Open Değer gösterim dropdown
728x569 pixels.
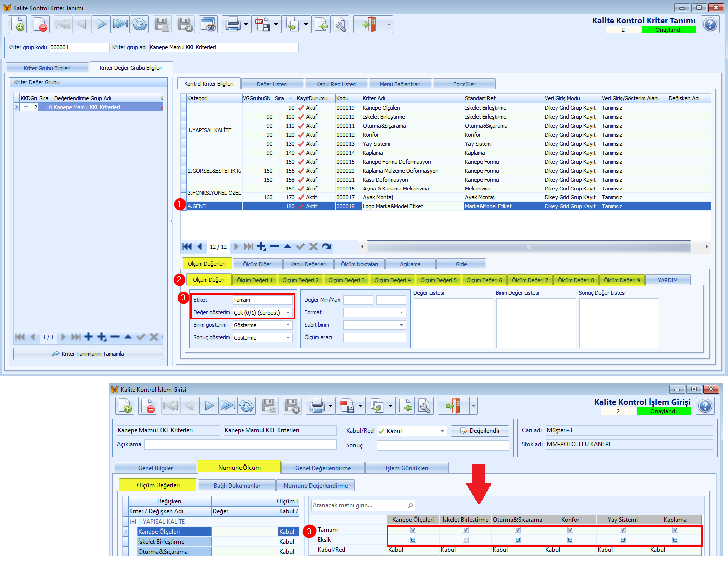pos(288,313)
